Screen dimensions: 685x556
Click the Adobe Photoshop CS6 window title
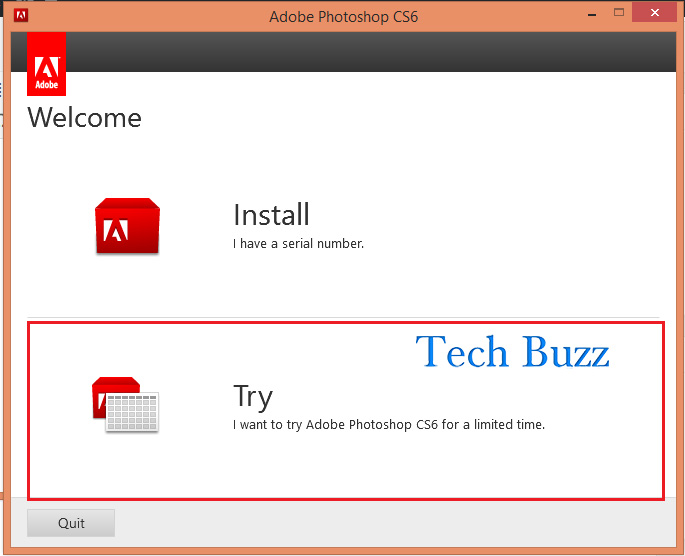tap(343, 17)
